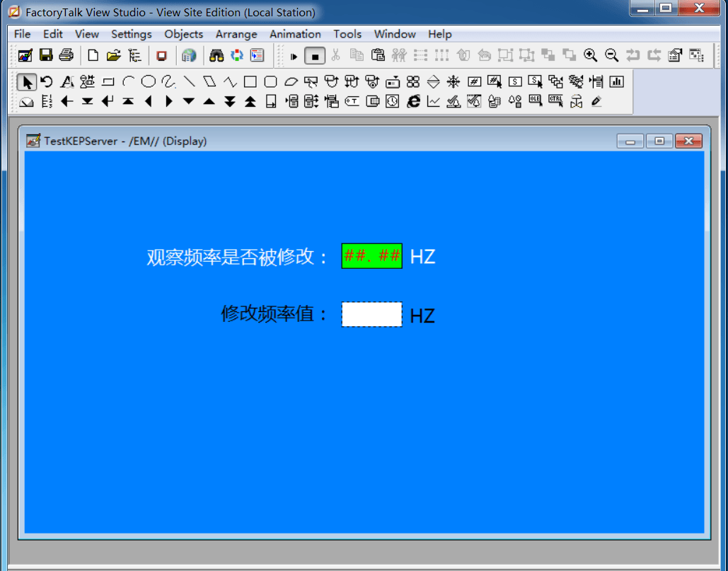
Task: Select the '观察频率是否被修改：' text label
Action: pos(238,257)
